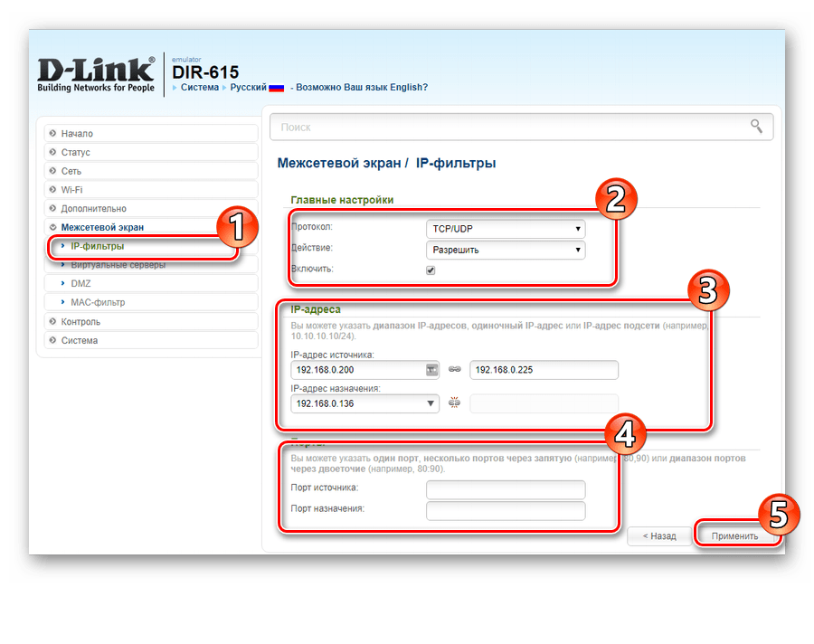The width and height of the screenshot is (814, 644).
Task: Click the Система sidebar bullet icon
Action: pyautogui.click(x=52, y=340)
